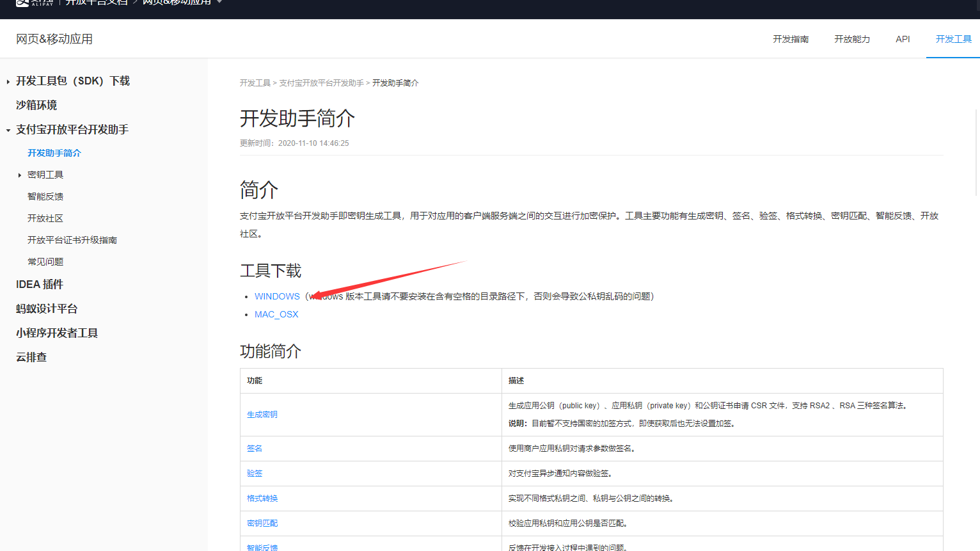Screen dimensions: 980x551
Task: Click the 开发助手简介 page heading
Action: point(297,118)
